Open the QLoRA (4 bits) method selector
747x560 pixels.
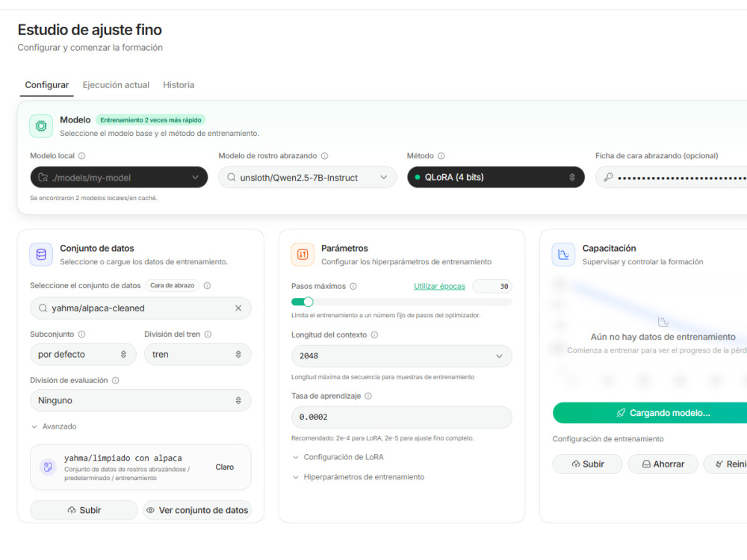point(495,177)
